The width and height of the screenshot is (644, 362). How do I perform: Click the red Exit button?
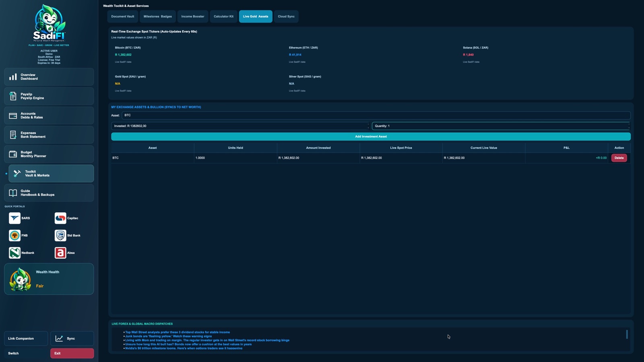coord(72,353)
